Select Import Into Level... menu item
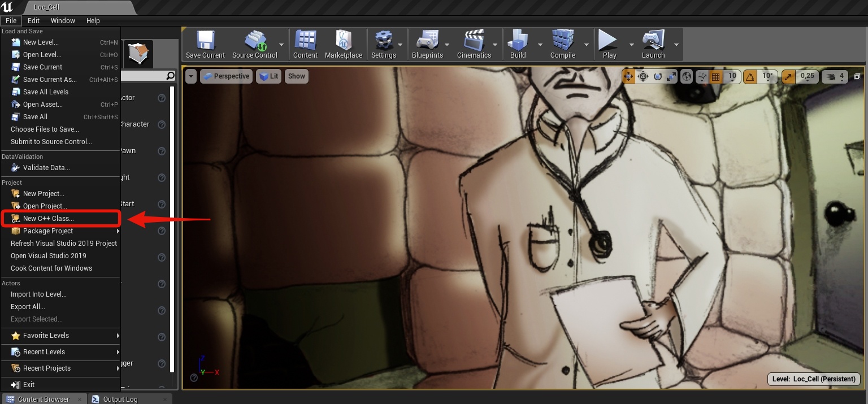868x404 pixels. coord(60,294)
